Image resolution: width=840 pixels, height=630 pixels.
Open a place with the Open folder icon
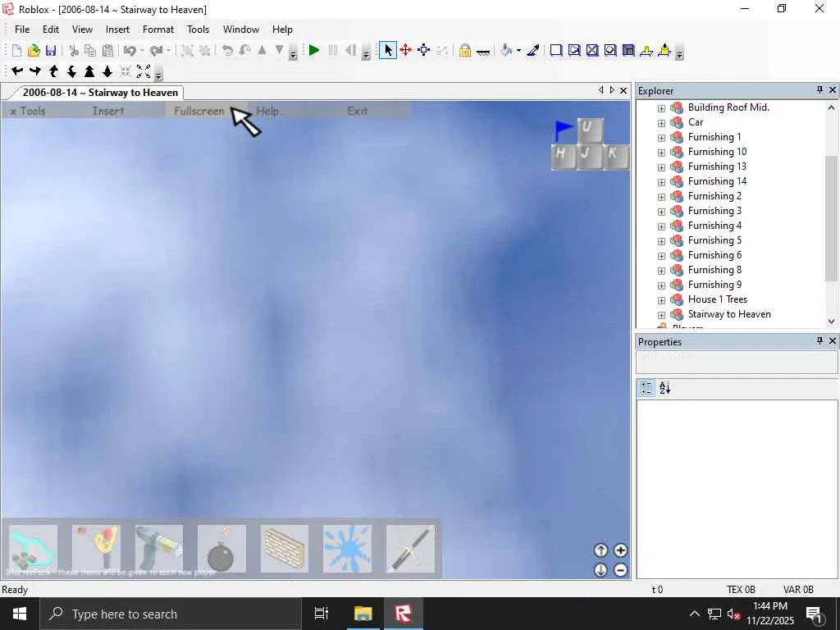[x=34, y=50]
